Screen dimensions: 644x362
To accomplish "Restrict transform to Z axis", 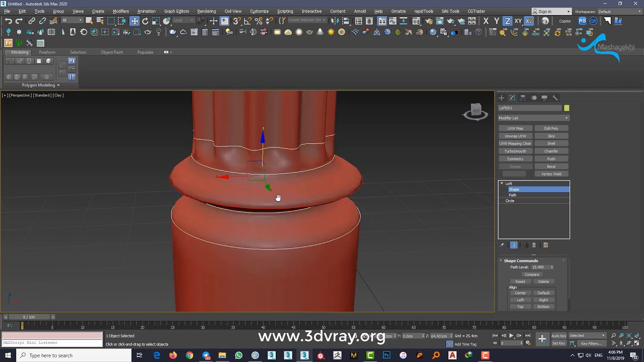I will tap(508, 21).
